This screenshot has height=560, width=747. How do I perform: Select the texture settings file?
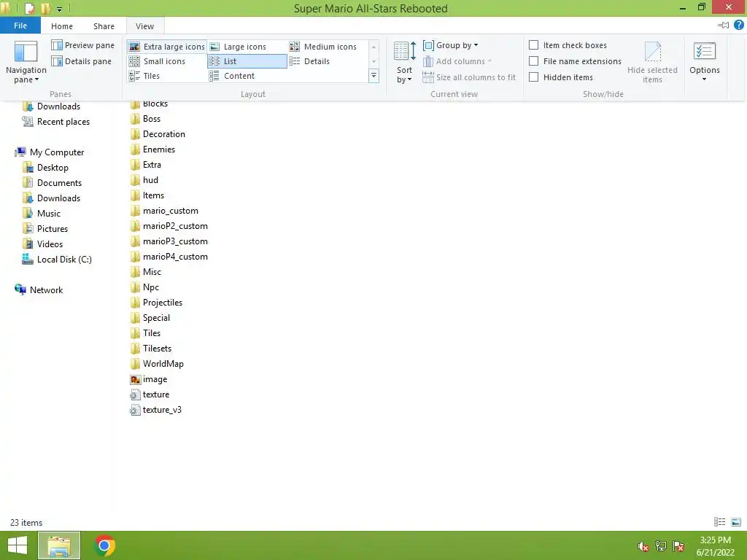[150, 394]
